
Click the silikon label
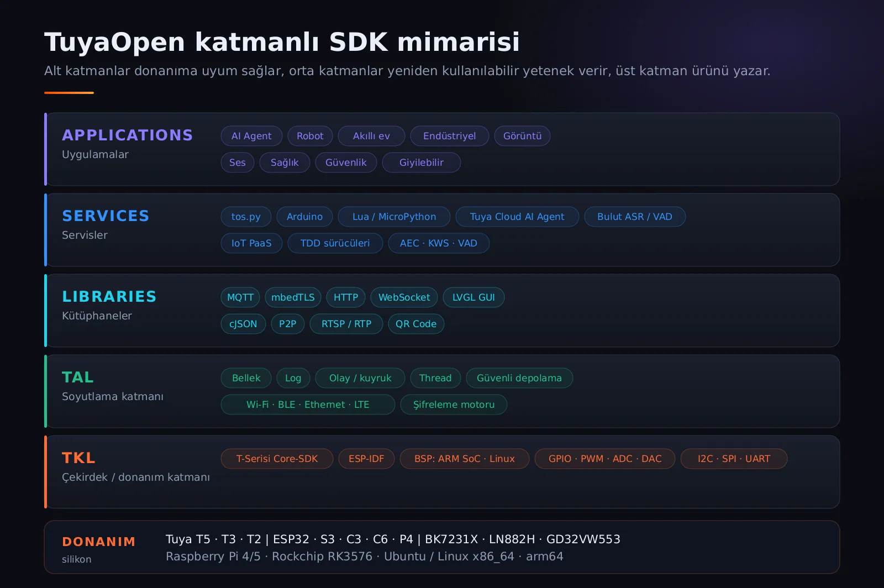click(77, 559)
